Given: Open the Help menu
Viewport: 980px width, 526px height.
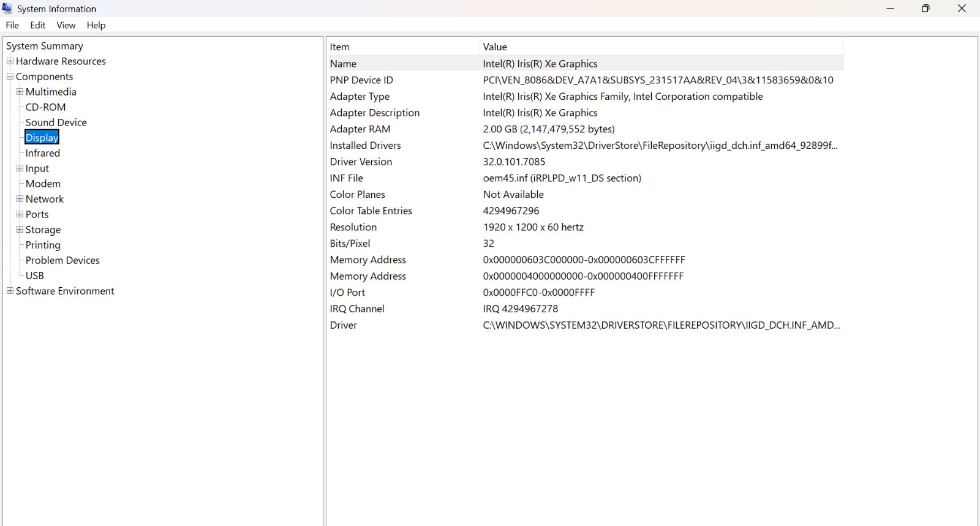Looking at the screenshot, I should pos(96,25).
